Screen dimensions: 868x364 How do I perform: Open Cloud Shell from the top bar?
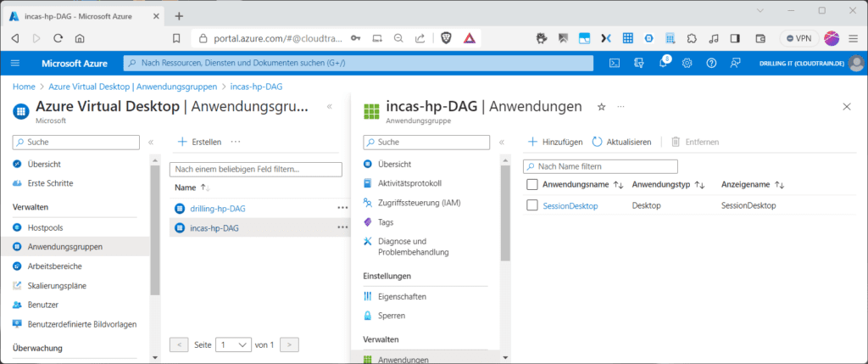[615, 63]
